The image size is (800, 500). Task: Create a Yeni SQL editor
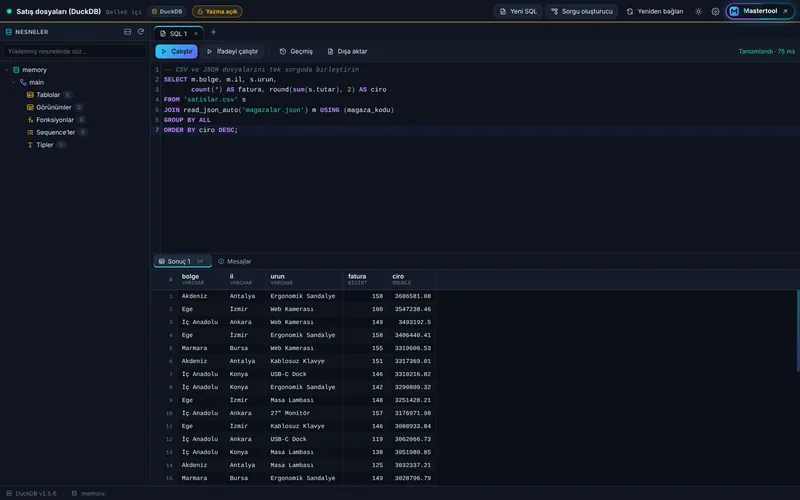[518, 11]
